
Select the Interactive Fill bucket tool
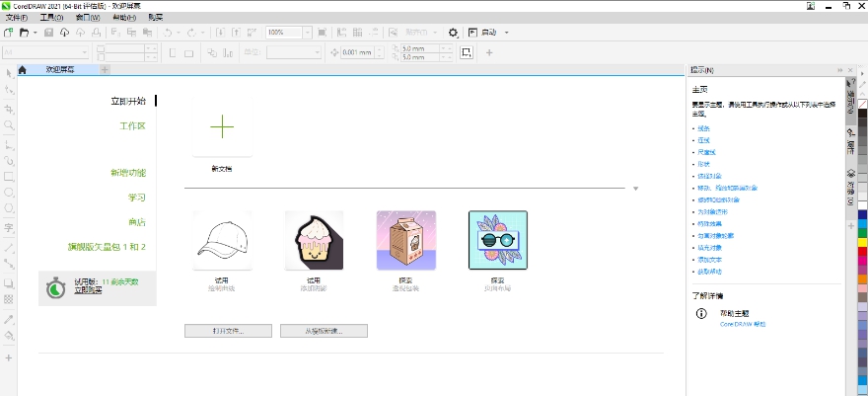[x=9, y=335]
